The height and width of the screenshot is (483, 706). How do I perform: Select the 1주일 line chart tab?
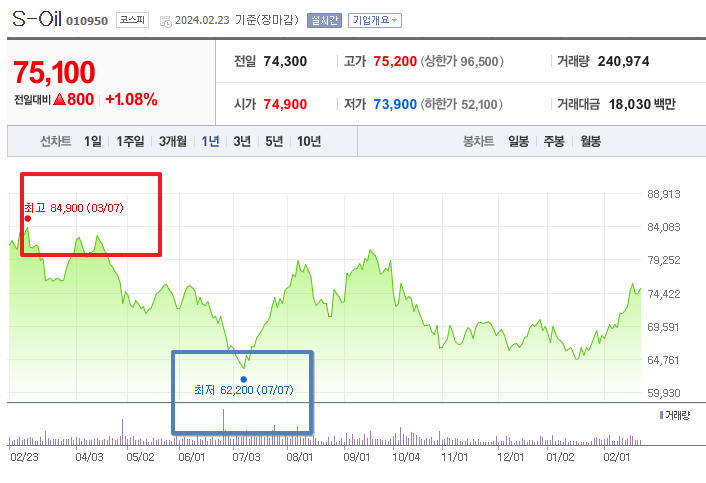coord(131,141)
